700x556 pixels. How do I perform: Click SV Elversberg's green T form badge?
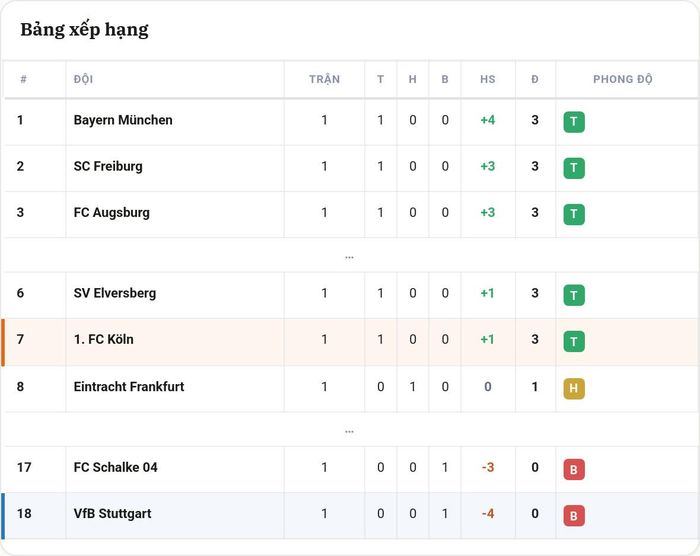click(x=574, y=295)
